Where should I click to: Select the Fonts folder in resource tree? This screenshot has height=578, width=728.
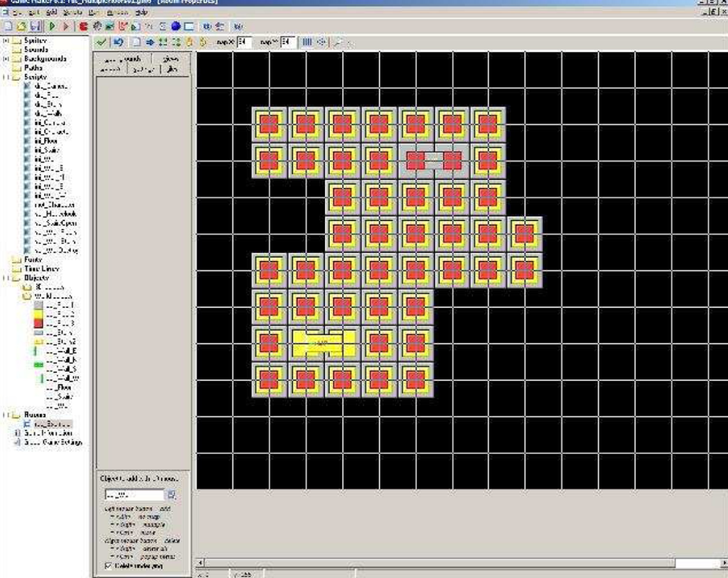33,259
